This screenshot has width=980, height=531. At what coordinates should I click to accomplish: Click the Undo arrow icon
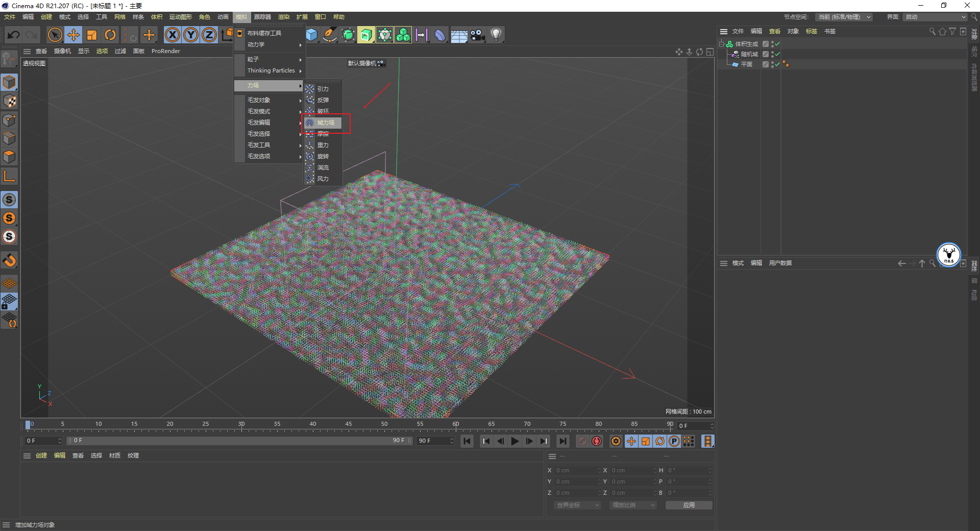[14, 35]
